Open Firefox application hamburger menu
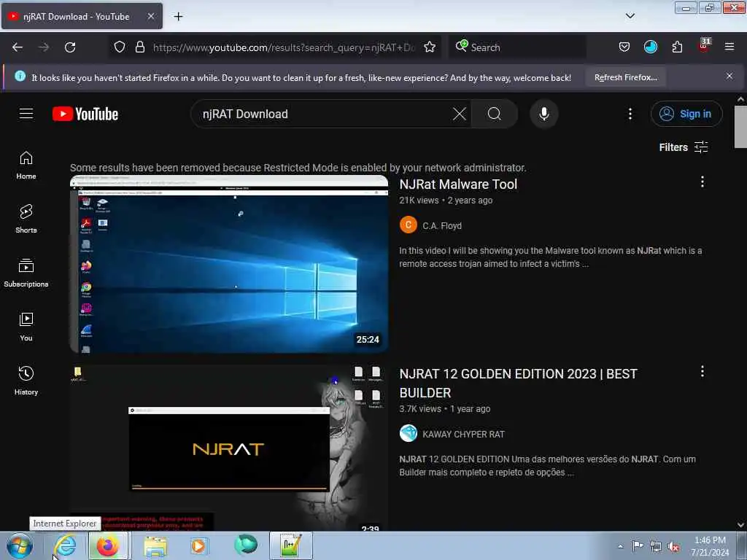747x560 pixels. click(x=729, y=47)
